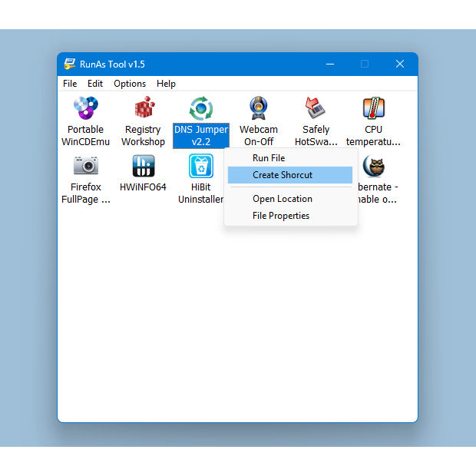The image size is (476, 476).
Task: Open the File menu
Action: pyautogui.click(x=70, y=84)
